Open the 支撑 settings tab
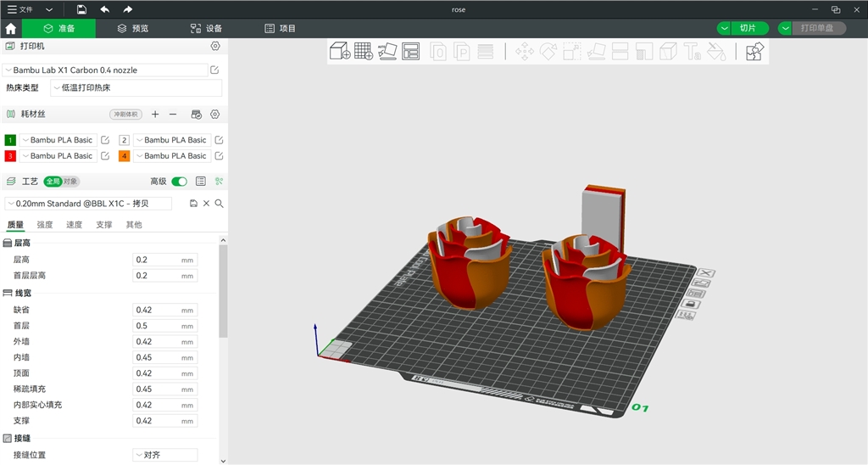This screenshot has width=868, height=465. 103,225
